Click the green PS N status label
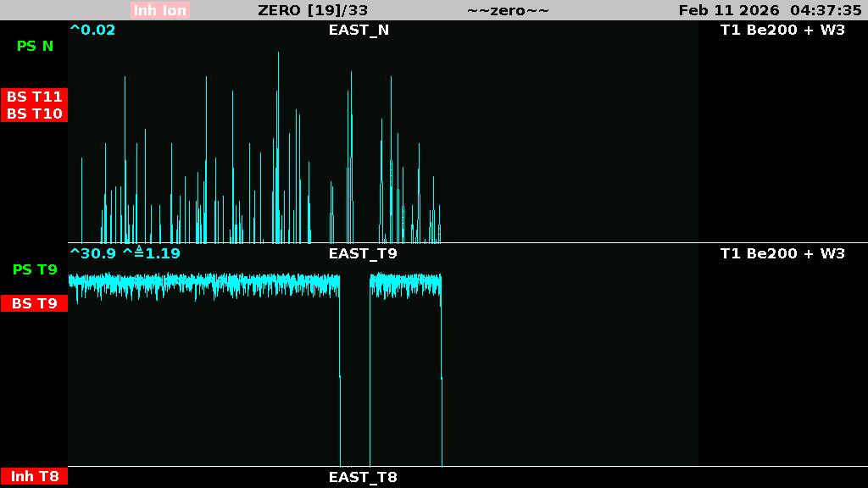 [35, 46]
